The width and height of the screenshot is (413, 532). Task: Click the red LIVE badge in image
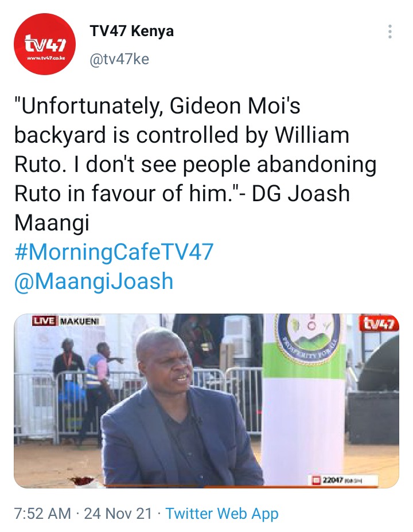[x=44, y=320]
